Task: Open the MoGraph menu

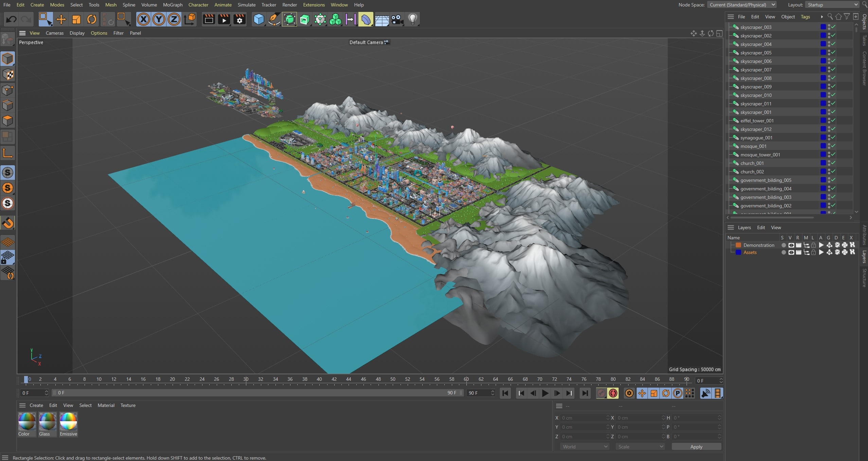Action: coord(173,5)
